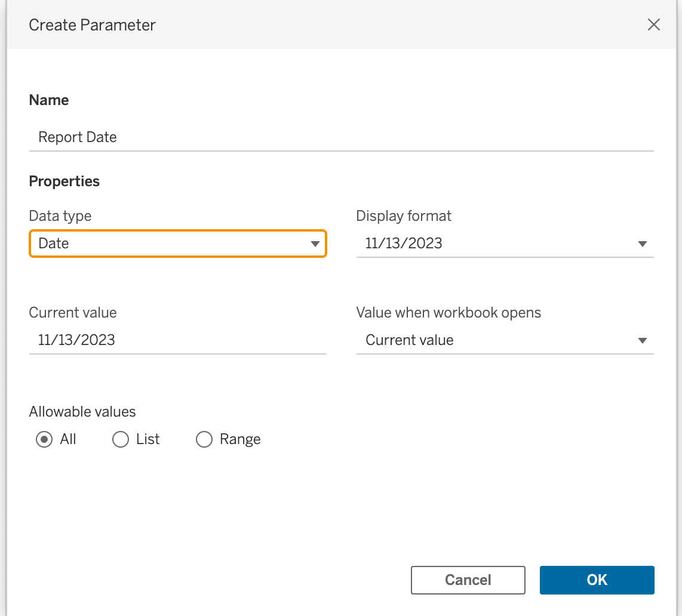Close the Create Parameter dialog
Viewport: 682px width, 616px height.
pyautogui.click(x=653, y=25)
